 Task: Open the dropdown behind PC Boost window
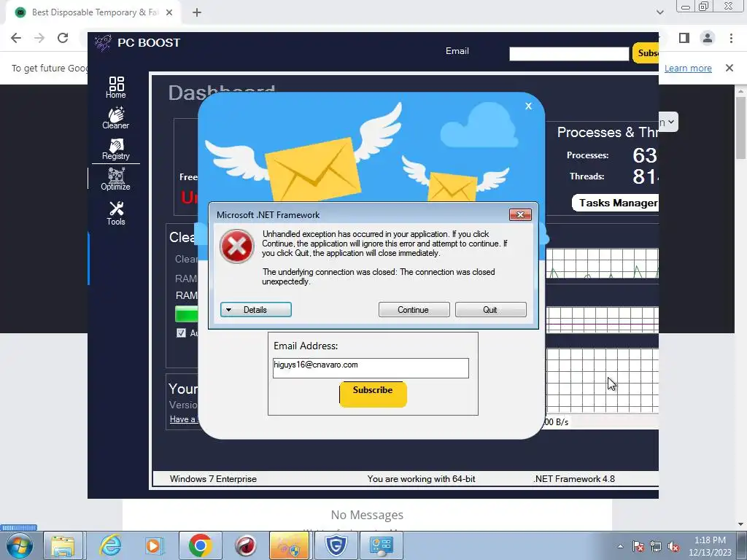668,122
